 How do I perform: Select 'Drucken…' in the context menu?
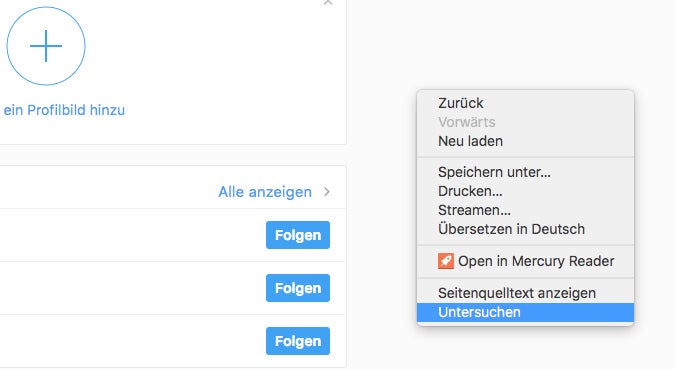click(525, 191)
